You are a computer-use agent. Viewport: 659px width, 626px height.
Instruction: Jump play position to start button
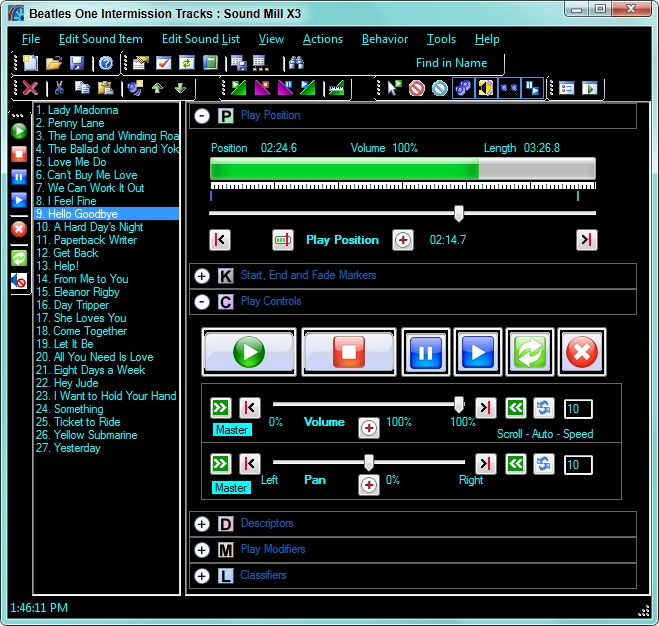tap(220, 240)
